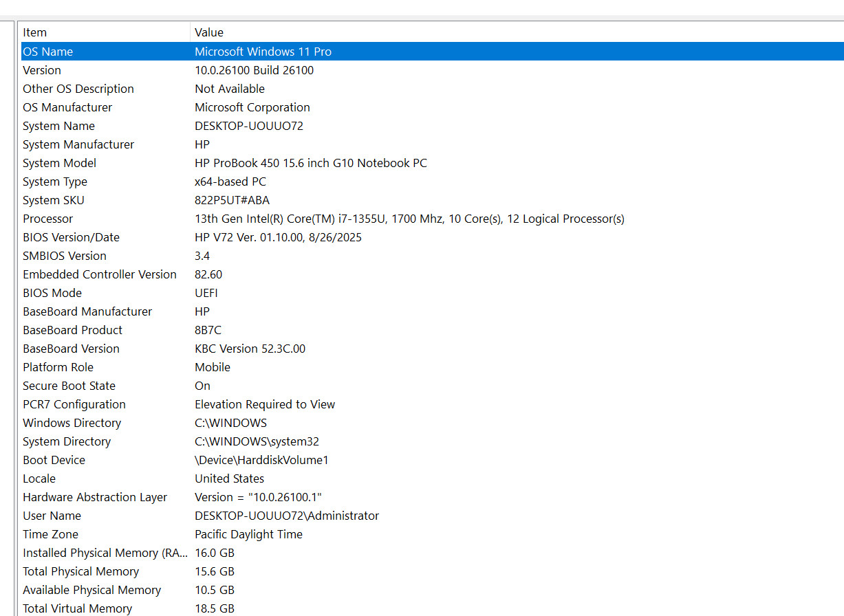Select the Available Physical Memory row
The height and width of the screenshot is (616, 844).
pyautogui.click(x=433, y=590)
